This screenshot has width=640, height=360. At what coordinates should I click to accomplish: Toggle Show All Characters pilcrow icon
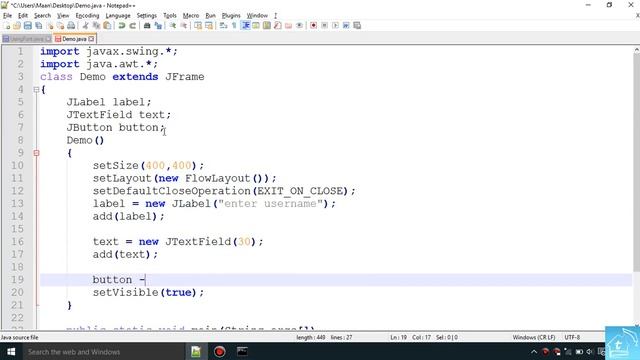coord(234,26)
